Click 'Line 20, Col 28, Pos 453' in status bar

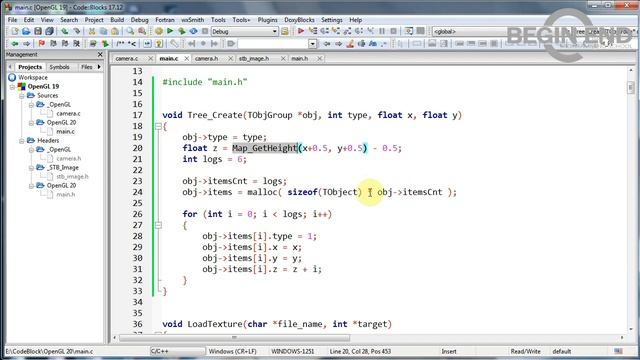point(360,351)
